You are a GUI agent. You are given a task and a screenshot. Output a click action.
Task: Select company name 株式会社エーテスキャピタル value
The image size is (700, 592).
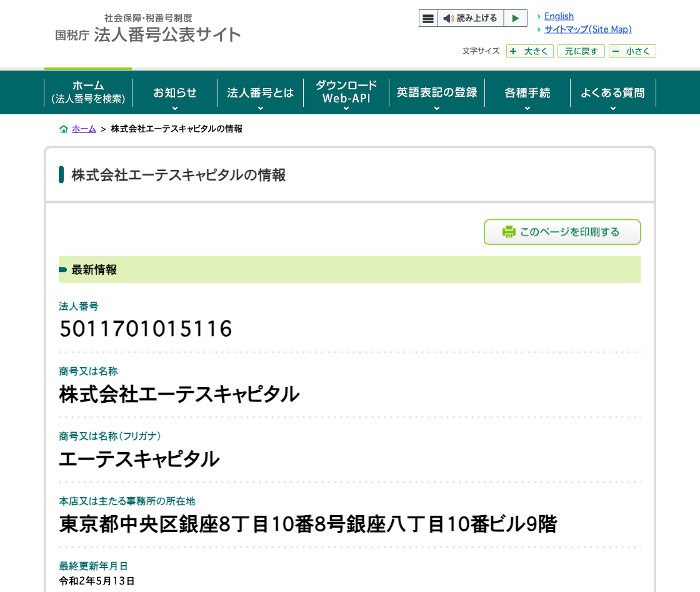tap(179, 394)
